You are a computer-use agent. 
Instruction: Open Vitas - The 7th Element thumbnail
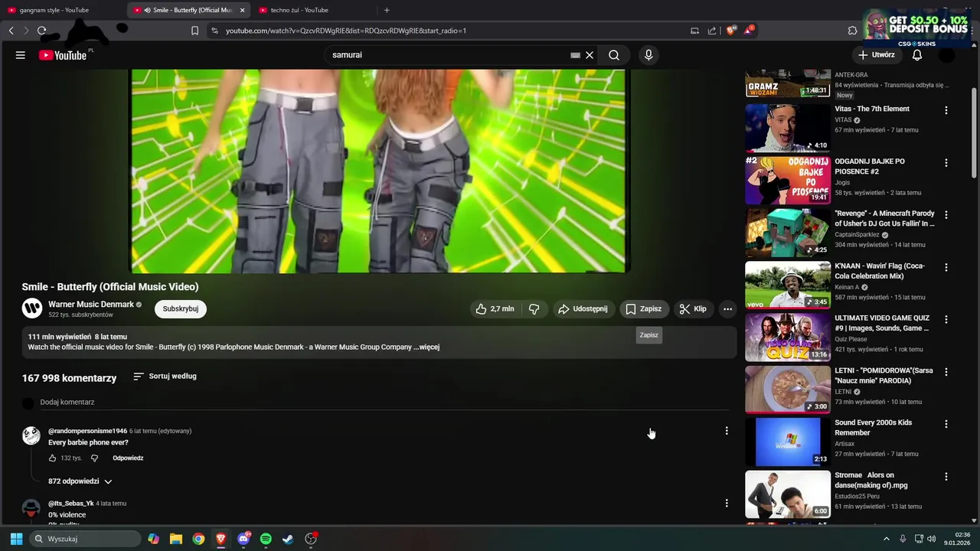pyautogui.click(x=788, y=128)
